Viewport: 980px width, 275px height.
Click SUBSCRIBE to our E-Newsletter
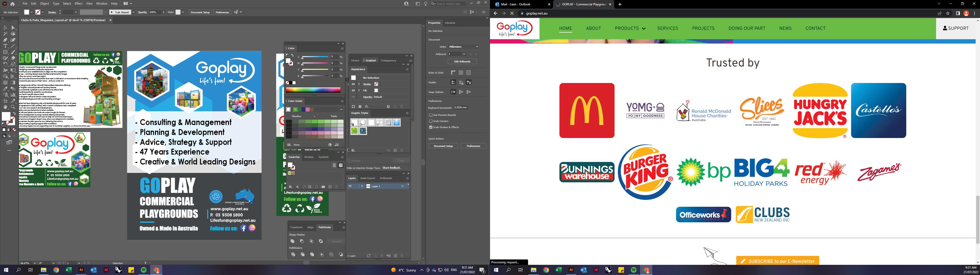pyautogui.click(x=777, y=261)
